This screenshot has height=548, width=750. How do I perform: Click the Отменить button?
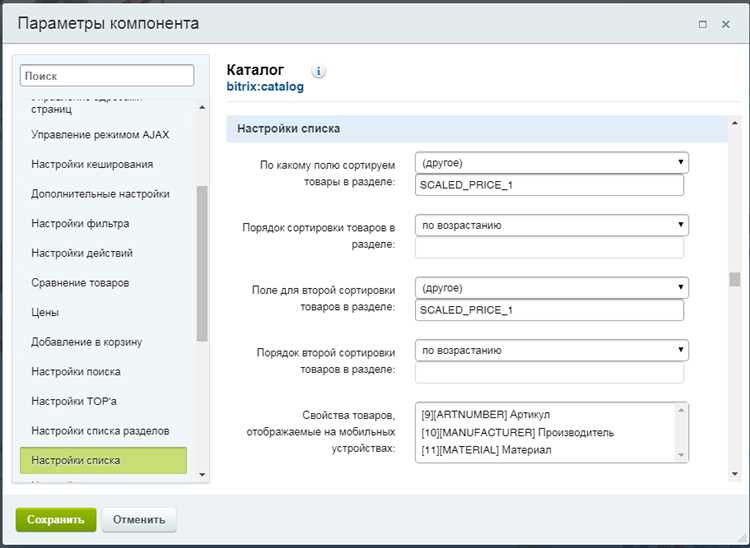(x=139, y=520)
